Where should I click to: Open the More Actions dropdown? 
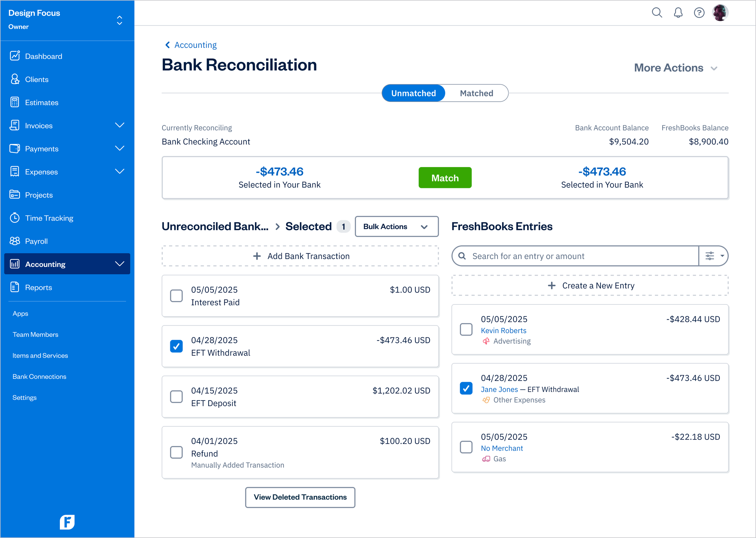[x=676, y=67]
